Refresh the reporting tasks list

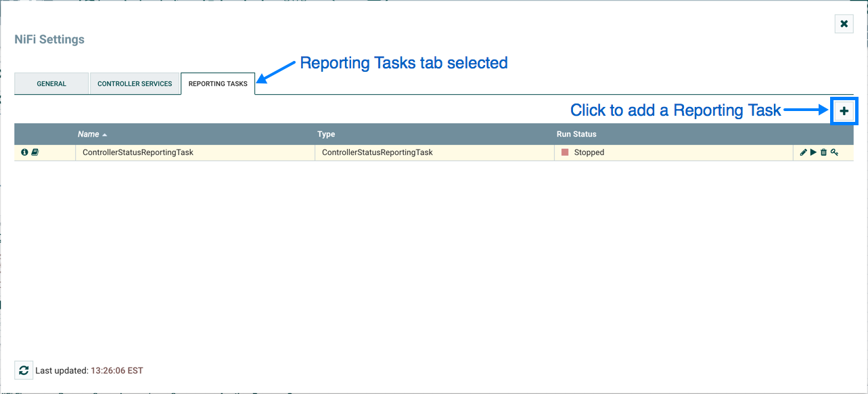(x=24, y=370)
